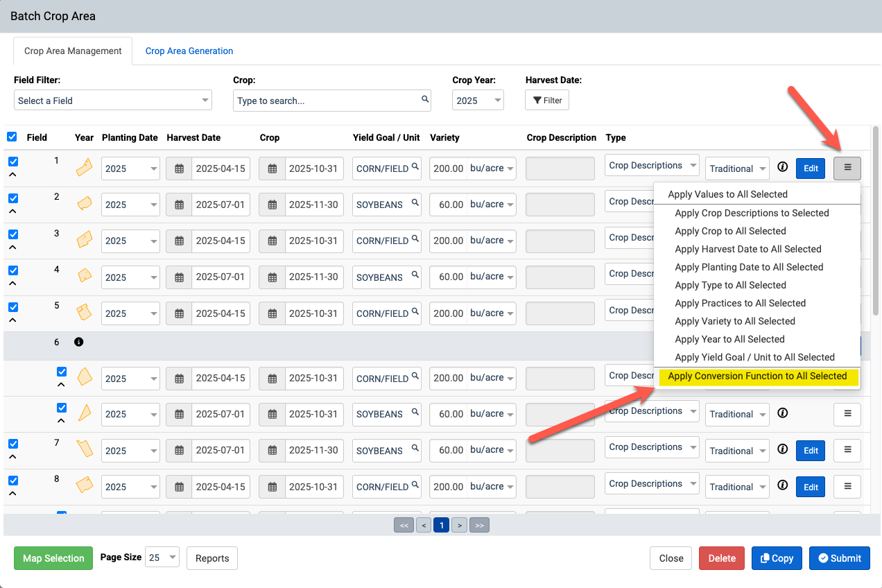Click search icon in field 2 SOYBEANS crop box
Image resolution: width=882 pixels, height=588 pixels.
click(415, 202)
